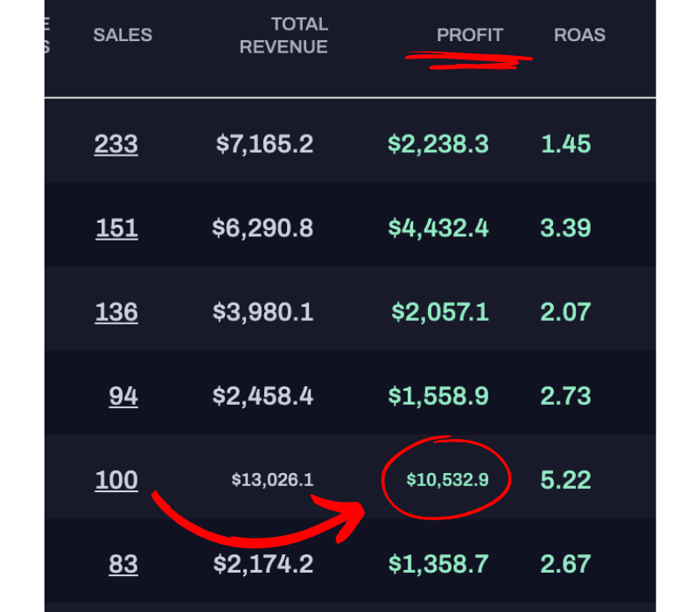Sort by the PROFIT column header
The height and width of the screenshot is (612, 700).
coord(470,35)
